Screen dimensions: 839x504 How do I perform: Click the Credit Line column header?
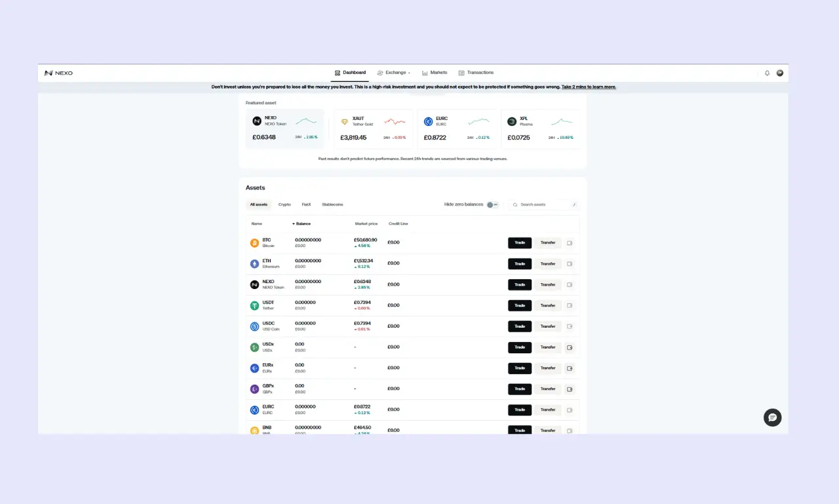(x=398, y=224)
